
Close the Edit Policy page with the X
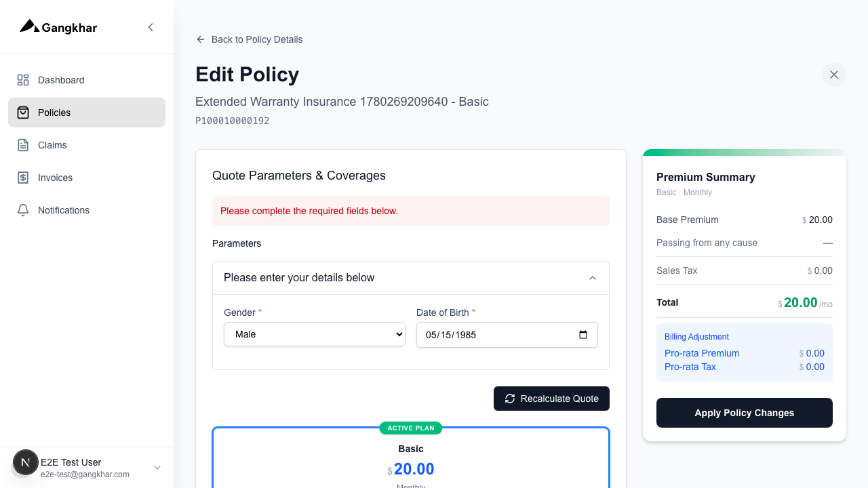coord(834,75)
